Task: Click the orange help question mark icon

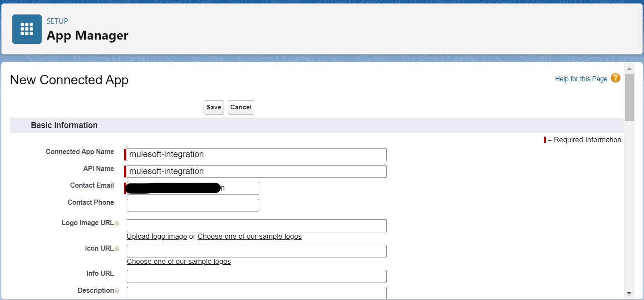Action: tap(616, 78)
